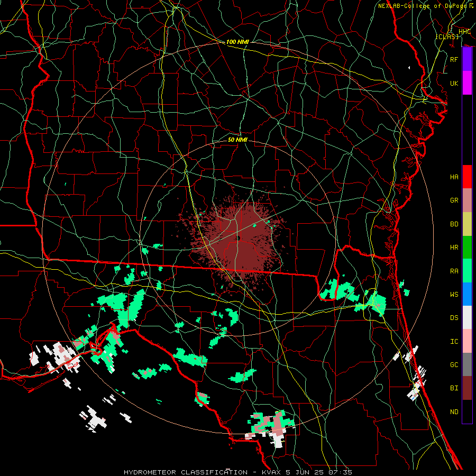476x476 pixels.
Task: Pick the RA bright green legend swatch
Action: [467, 271]
